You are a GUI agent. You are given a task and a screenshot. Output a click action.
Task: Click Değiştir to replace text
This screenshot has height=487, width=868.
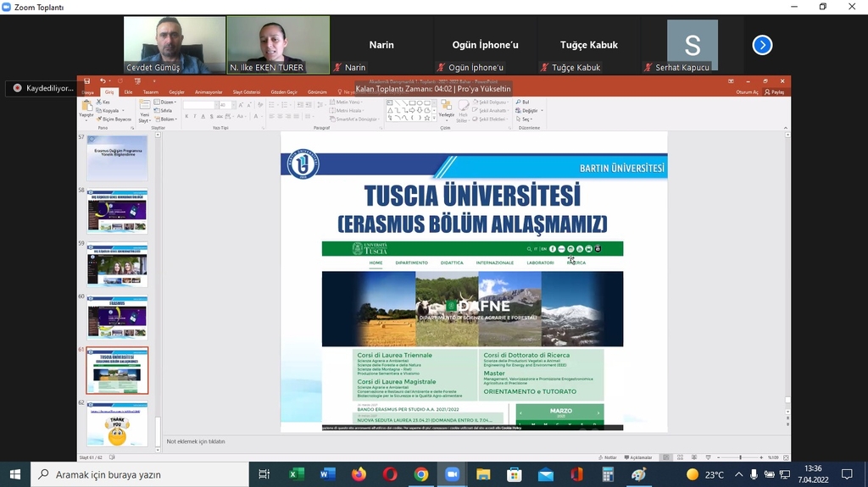coord(529,110)
